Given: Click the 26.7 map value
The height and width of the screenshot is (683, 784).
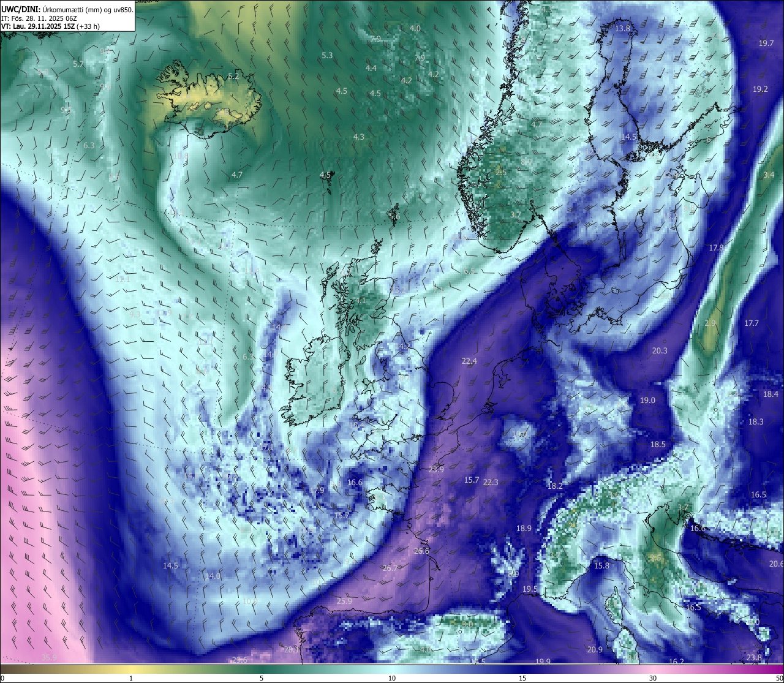Looking at the screenshot, I should [x=390, y=568].
